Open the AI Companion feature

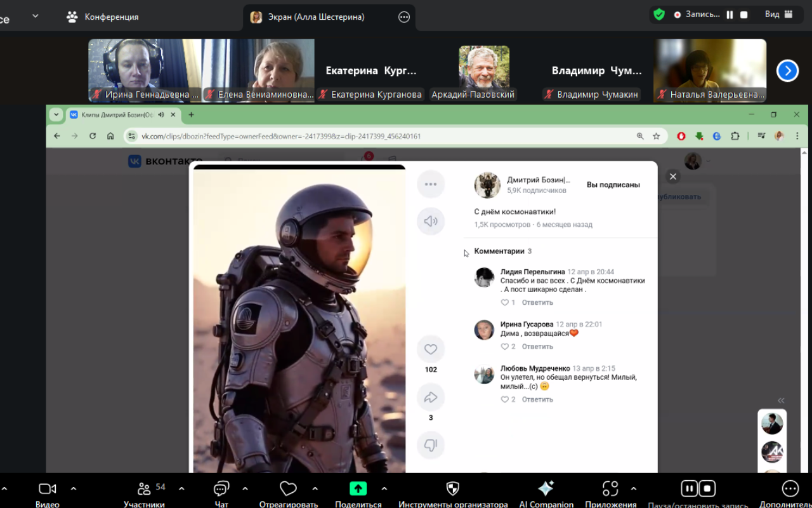(546, 489)
